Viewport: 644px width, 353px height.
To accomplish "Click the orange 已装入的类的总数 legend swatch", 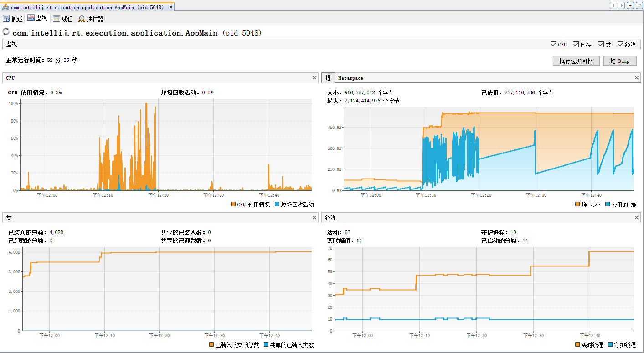I will coord(211,345).
